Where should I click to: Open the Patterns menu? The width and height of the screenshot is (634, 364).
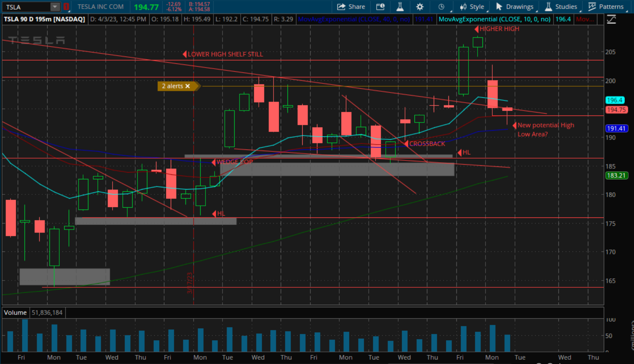point(606,7)
